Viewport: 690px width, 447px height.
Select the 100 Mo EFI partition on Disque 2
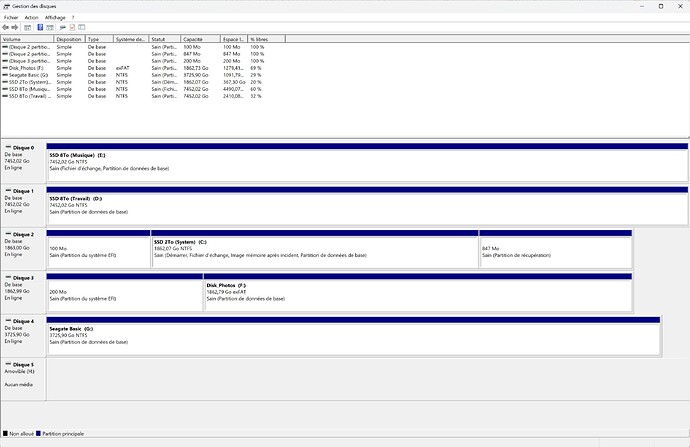[x=99, y=249]
